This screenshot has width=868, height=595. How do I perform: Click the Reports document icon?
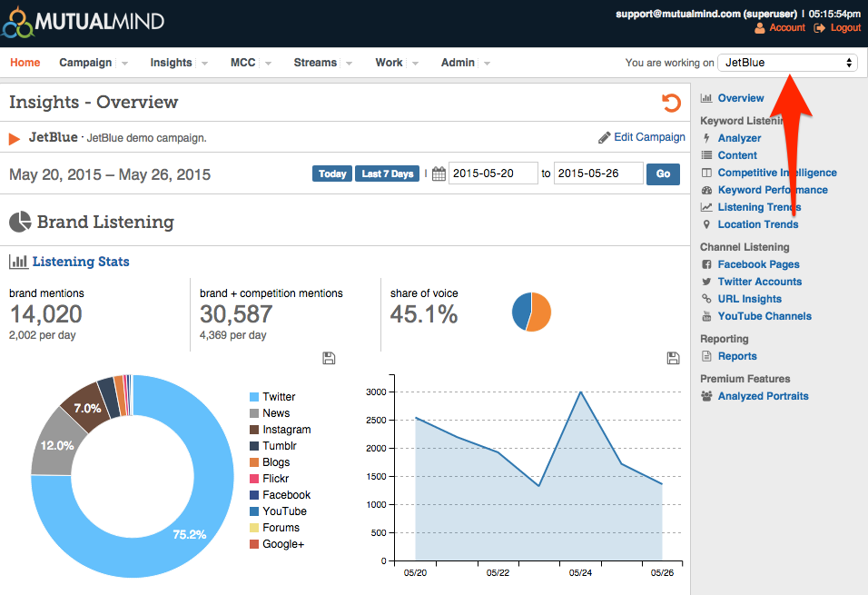point(706,356)
